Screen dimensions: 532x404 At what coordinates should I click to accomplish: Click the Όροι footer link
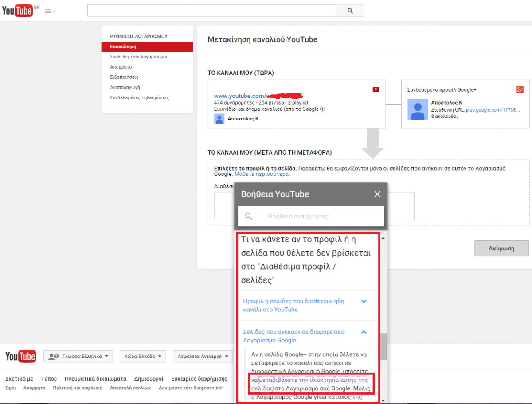pos(10,388)
